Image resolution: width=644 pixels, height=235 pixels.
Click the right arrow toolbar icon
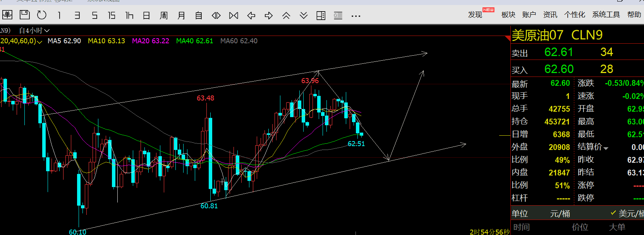click(x=269, y=15)
